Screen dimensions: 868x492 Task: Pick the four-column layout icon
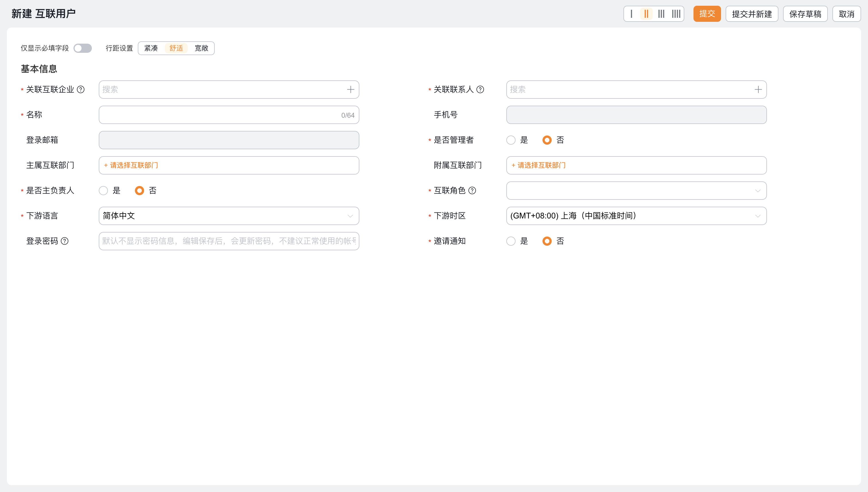pyautogui.click(x=676, y=14)
